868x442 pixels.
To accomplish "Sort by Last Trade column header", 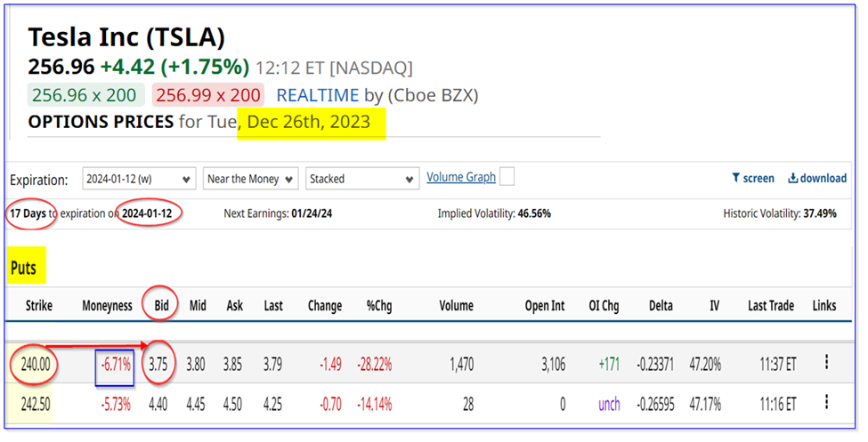I will 771,305.
